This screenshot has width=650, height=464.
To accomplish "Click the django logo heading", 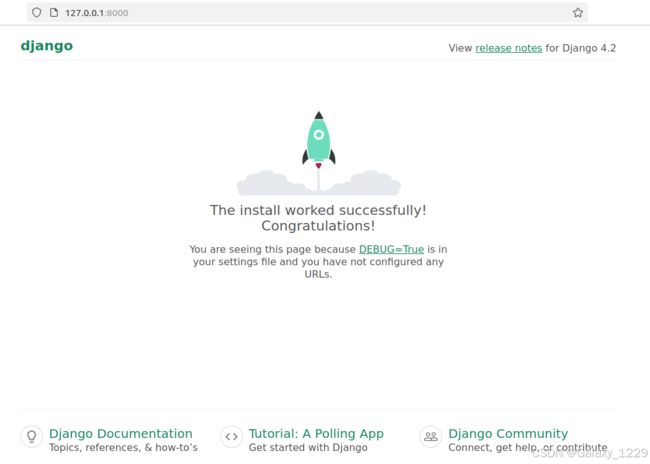I will point(47,46).
